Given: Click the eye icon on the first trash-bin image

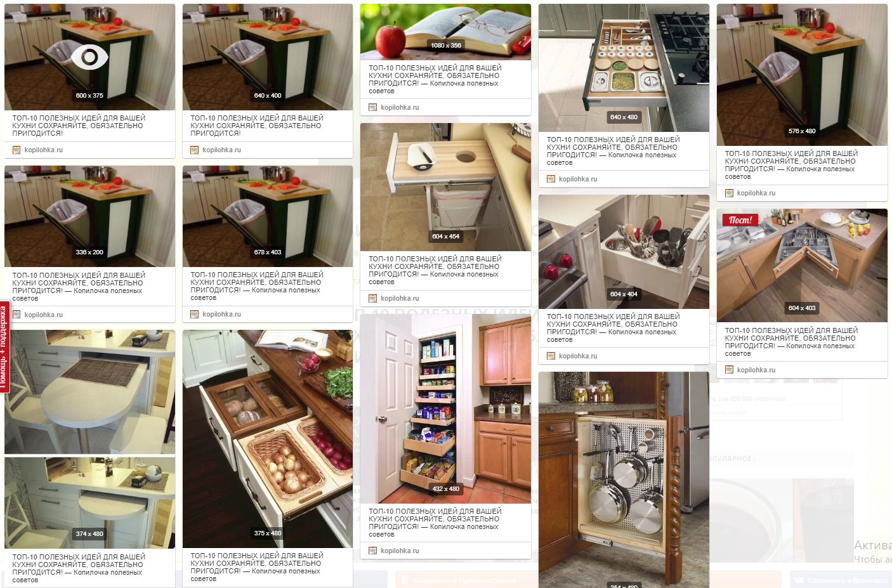Looking at the screenshot, I should (89, 57).
